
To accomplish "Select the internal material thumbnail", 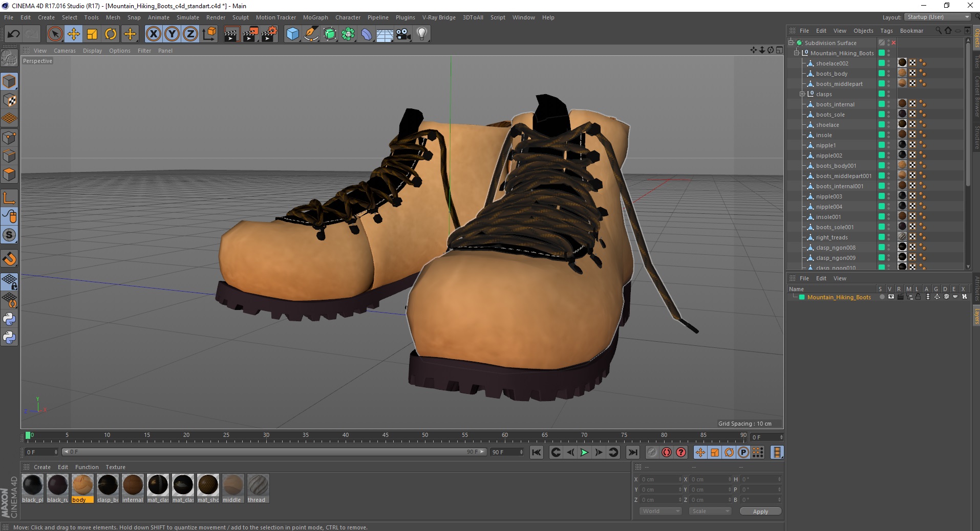I will [x=133, y=485].
